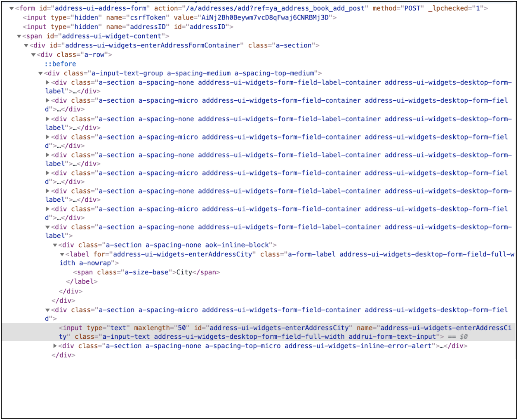Expand the first collapsed form-field-label-container div
518x420 pixels.
click(x=48, y=83)
